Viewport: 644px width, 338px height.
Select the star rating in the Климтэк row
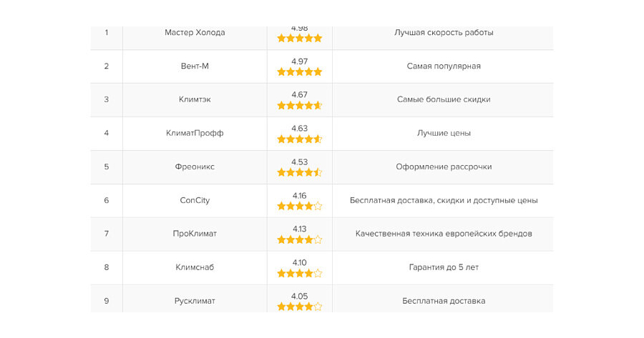pyautogui.click(x=299, y=106)
